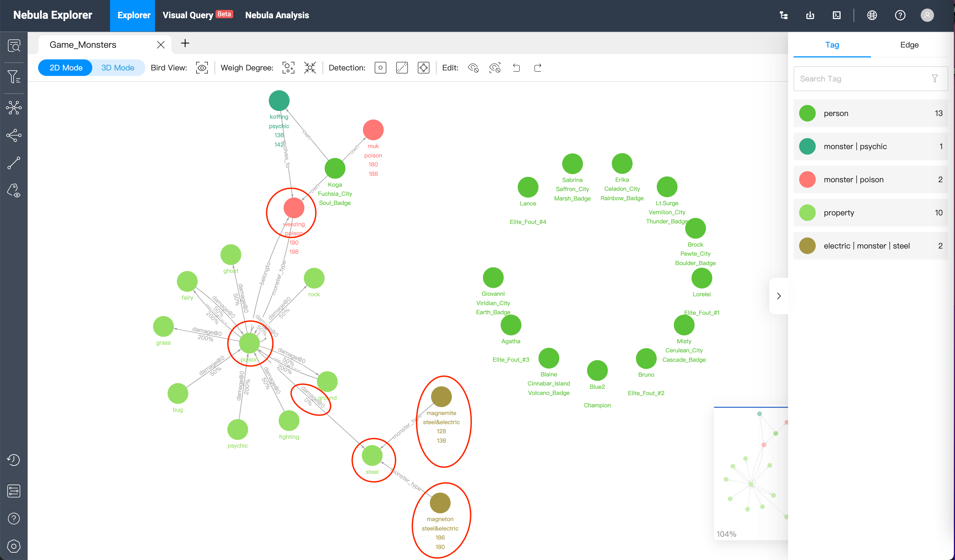Collapse the right panel with chevron

[779, 296]
